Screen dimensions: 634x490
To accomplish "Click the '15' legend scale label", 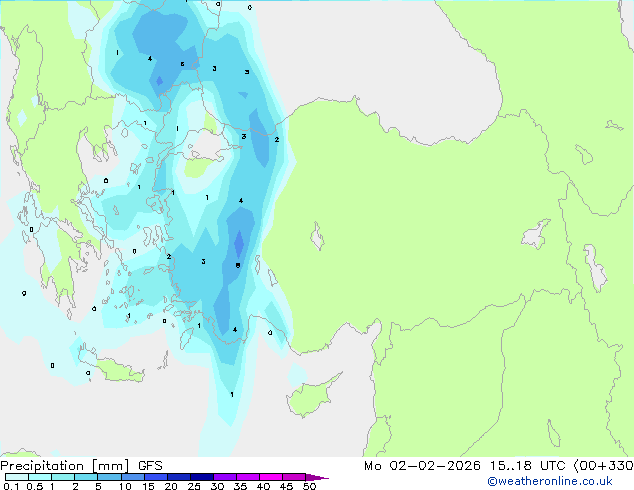I will (x=148, y=486).
